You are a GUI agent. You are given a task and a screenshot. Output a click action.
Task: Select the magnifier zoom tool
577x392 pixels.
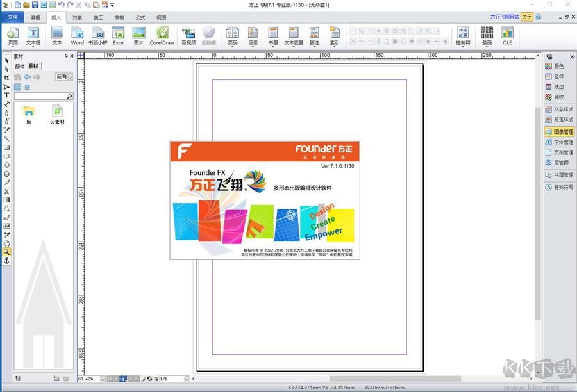pos(6,252)
